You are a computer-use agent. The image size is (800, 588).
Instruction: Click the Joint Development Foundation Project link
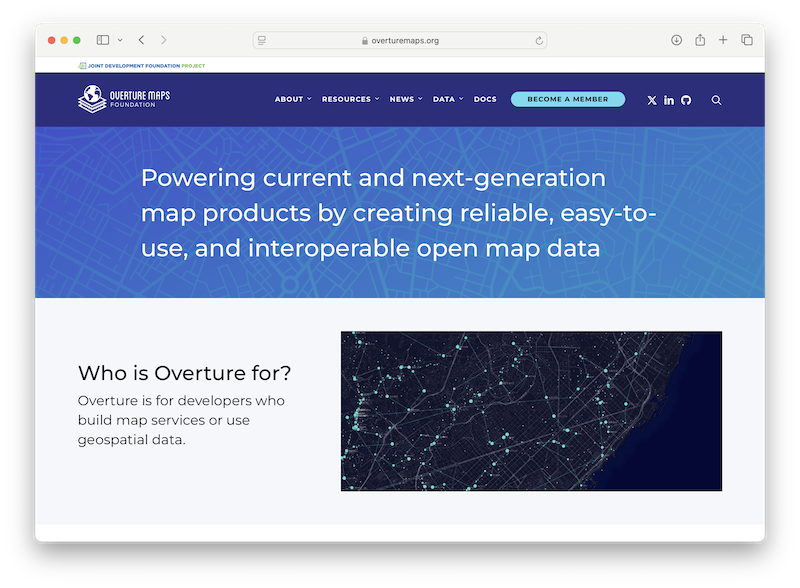[x=142, y=66]
